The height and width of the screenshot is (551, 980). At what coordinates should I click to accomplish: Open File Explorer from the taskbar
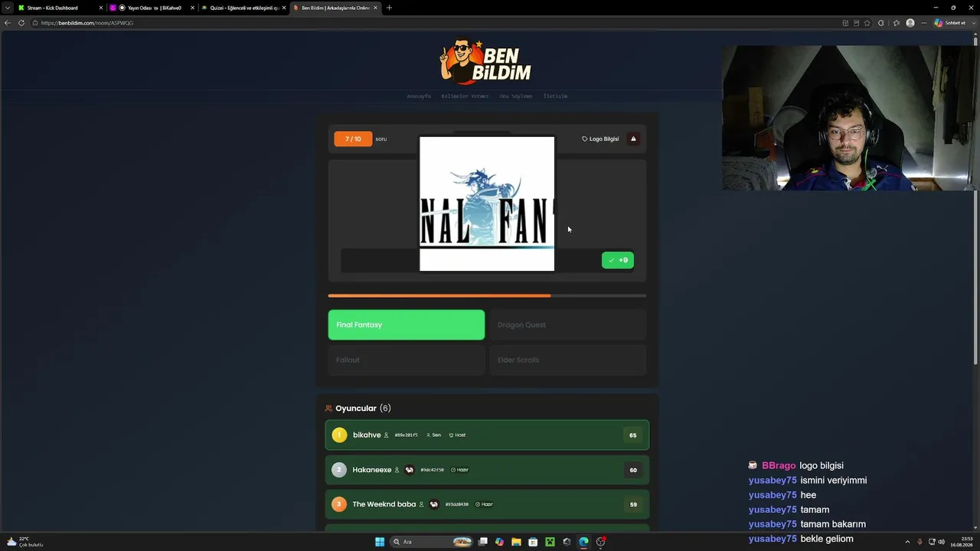[x=516, y=542]
